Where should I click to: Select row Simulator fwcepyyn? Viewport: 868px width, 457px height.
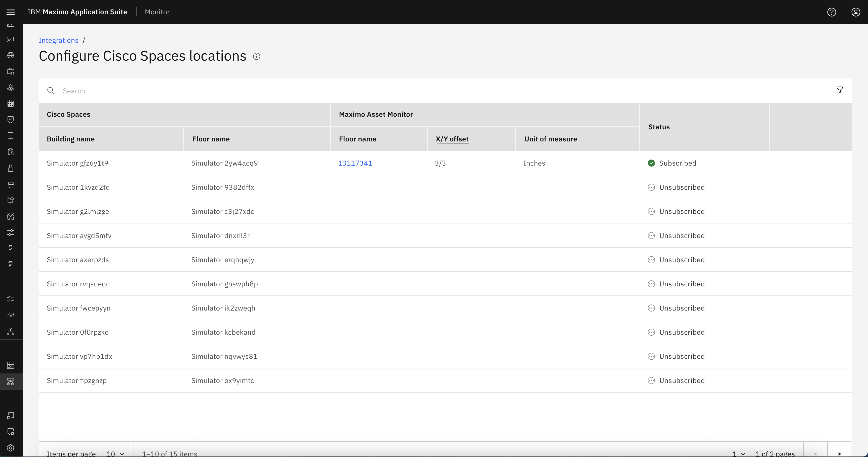coord(445,308)
